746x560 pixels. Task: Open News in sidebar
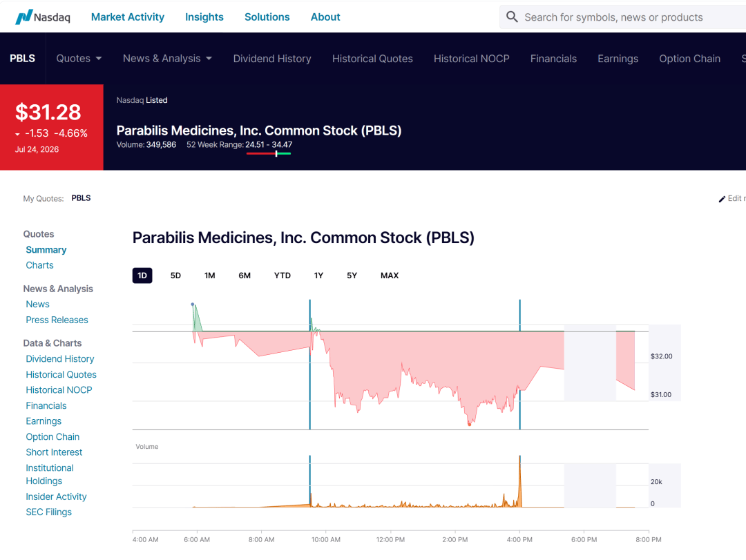pyautogui.click(x=37, y=304)
